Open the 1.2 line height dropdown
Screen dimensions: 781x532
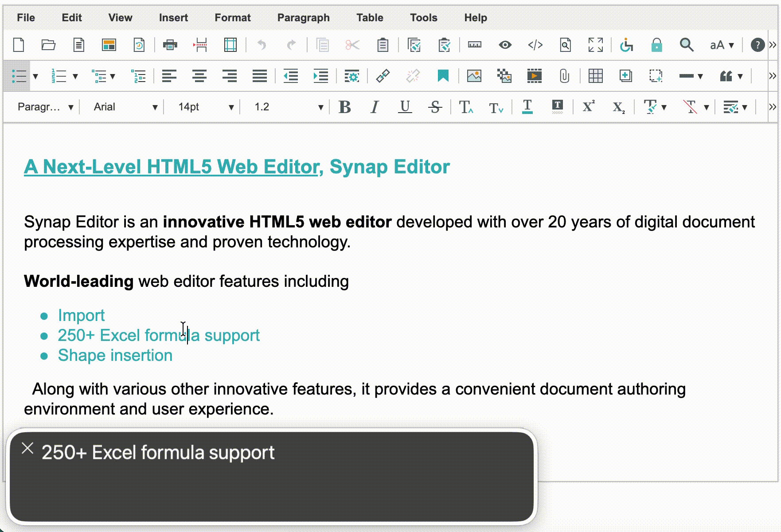click(x=288, y=107)
